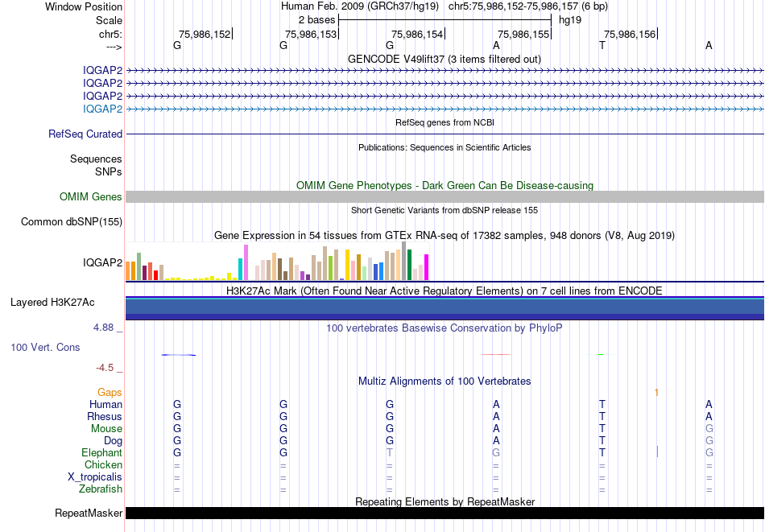
Task: Click the chr5: ruler label
Action: (111, 34)
